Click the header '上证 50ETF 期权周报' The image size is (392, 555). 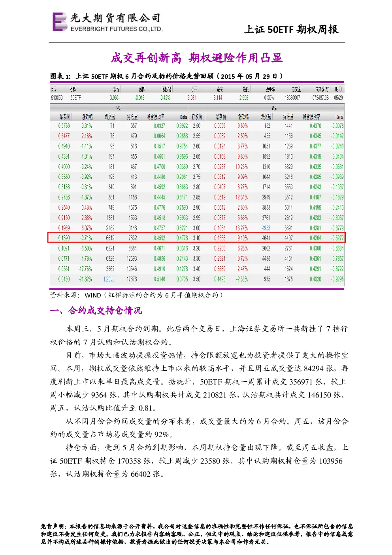click(291, 29)
